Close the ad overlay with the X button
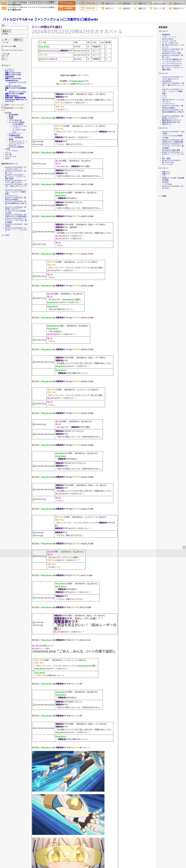This screenshot has width=186, height=868. click(184, 548)
